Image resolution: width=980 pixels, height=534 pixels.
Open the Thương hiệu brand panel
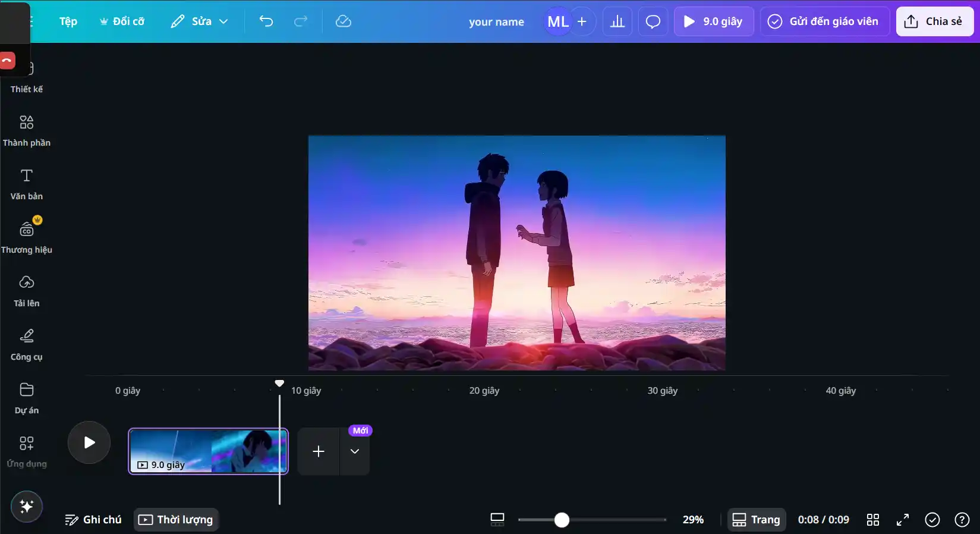point(26,237)
